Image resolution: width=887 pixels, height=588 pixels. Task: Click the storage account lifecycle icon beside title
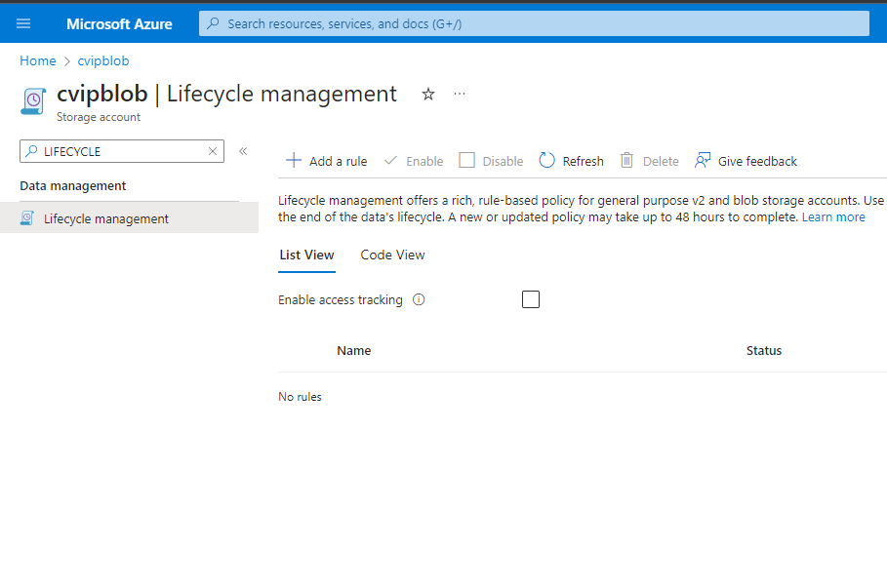point(33,101)
